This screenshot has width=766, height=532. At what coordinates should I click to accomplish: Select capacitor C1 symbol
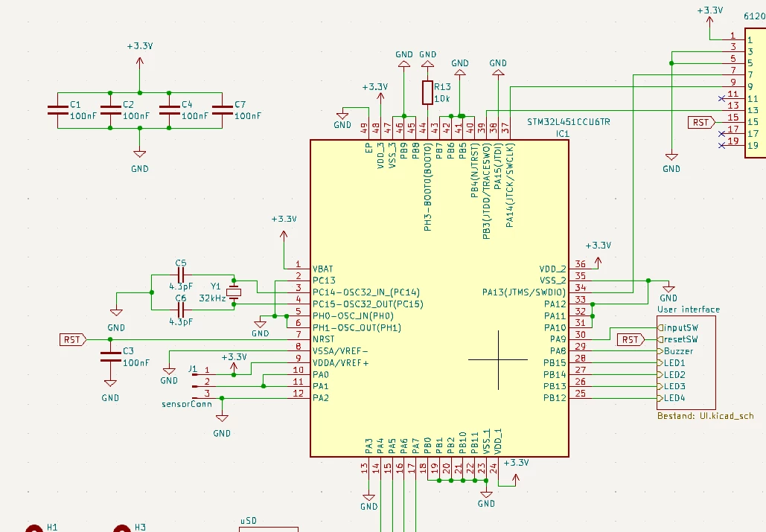click(x=57, y=110)
